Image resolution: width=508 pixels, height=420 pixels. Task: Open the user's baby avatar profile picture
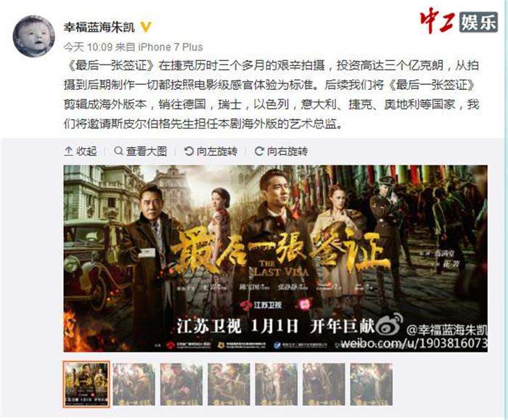point(33,36)
